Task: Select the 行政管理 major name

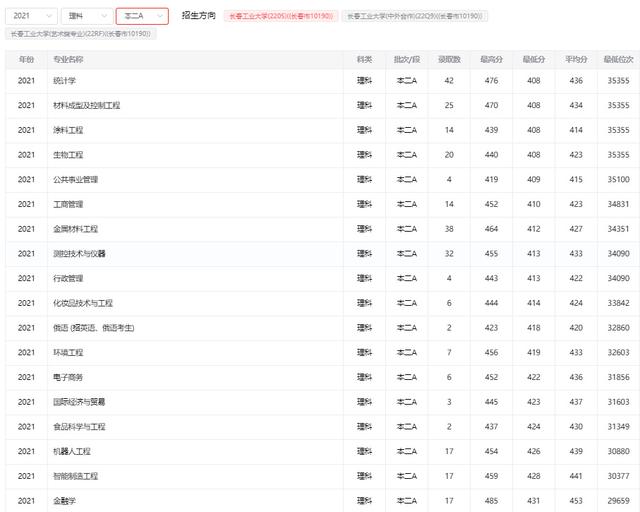Action: 68,278
